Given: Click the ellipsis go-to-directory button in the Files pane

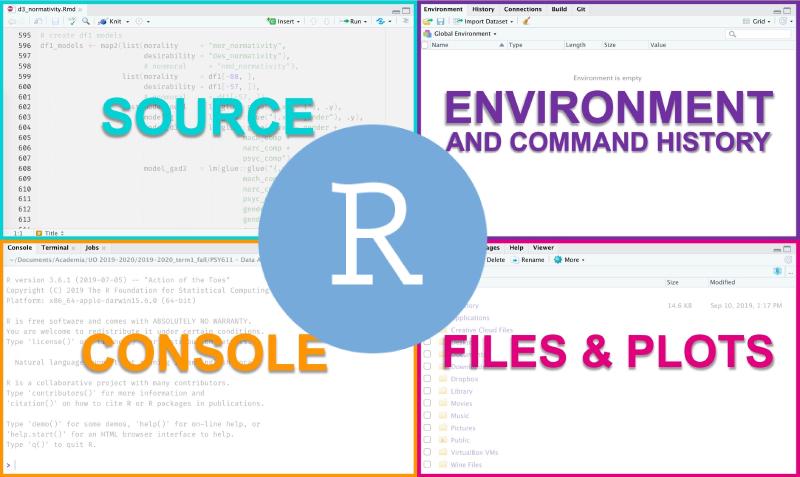Looking at the screenshot, I should point(790,272).
